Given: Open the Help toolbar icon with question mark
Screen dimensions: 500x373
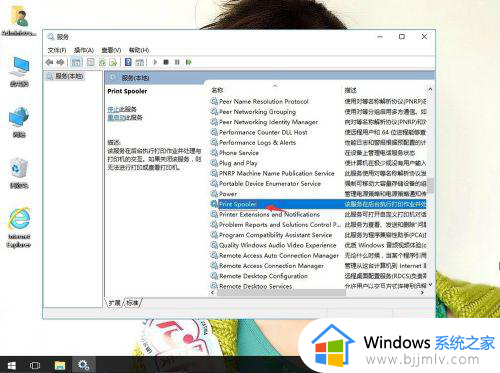Looking at the screenshot, I should pos(128,62).
